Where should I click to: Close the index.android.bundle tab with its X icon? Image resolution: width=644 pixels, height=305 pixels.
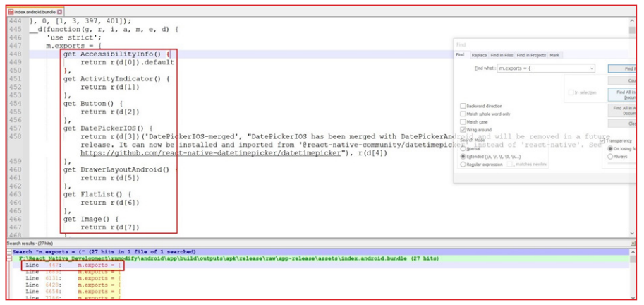(59, 12)
